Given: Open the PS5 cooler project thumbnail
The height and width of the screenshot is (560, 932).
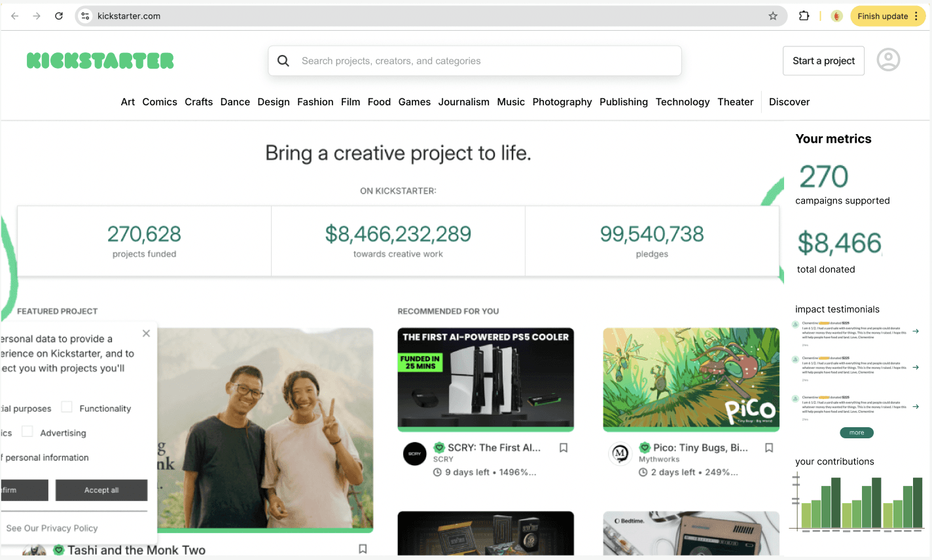Looking at the screenshot, I should pyautogui.click(x=486, y=379).
